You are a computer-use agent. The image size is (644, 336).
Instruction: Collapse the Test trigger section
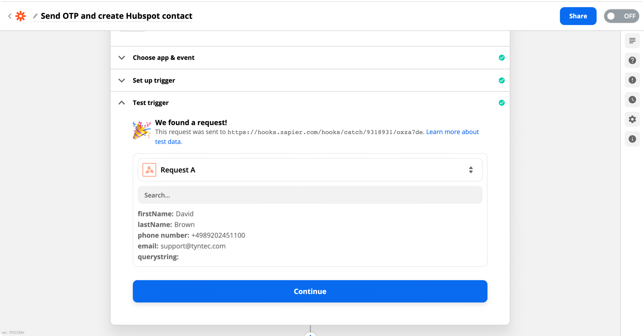click(x=310, y=103)
